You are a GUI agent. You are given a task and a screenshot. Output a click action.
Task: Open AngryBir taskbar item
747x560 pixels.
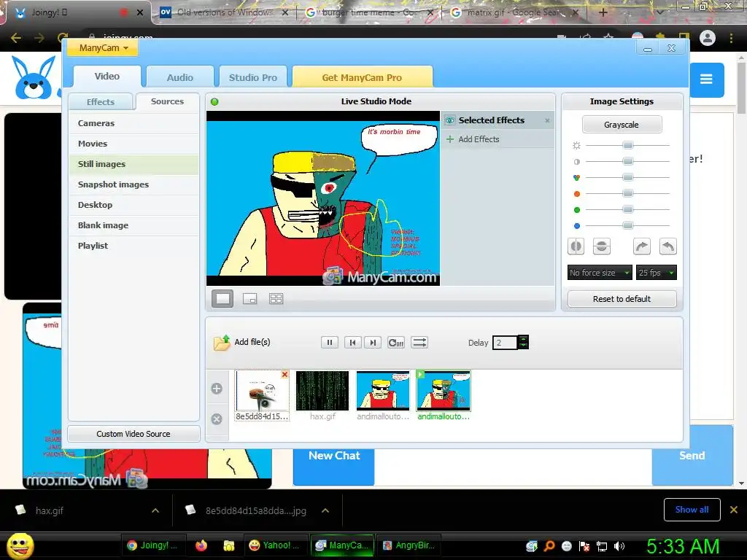pyautogui.click(x=409, y=545)
